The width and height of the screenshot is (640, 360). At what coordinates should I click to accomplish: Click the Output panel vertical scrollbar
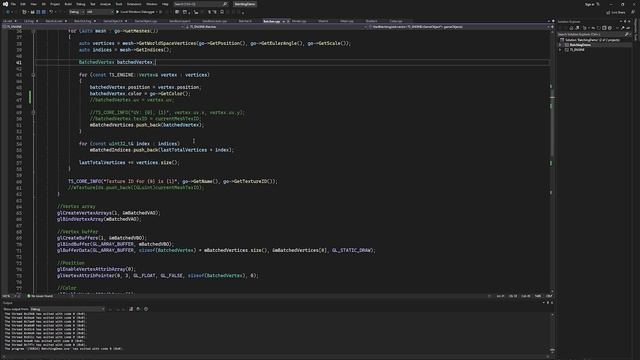click(552, 332)
